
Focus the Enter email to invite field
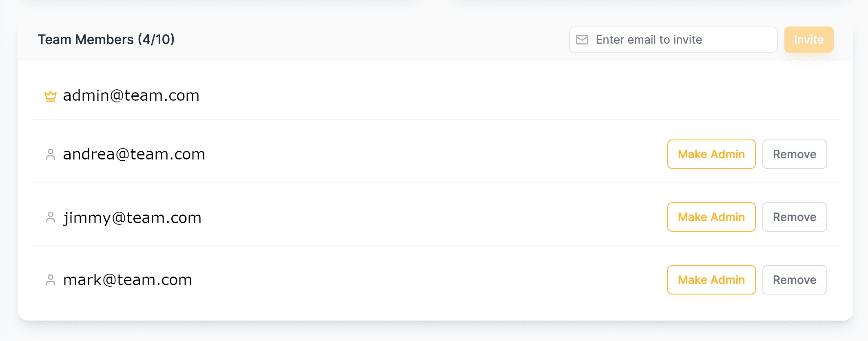pyautogui.click(x=673, y=40)
